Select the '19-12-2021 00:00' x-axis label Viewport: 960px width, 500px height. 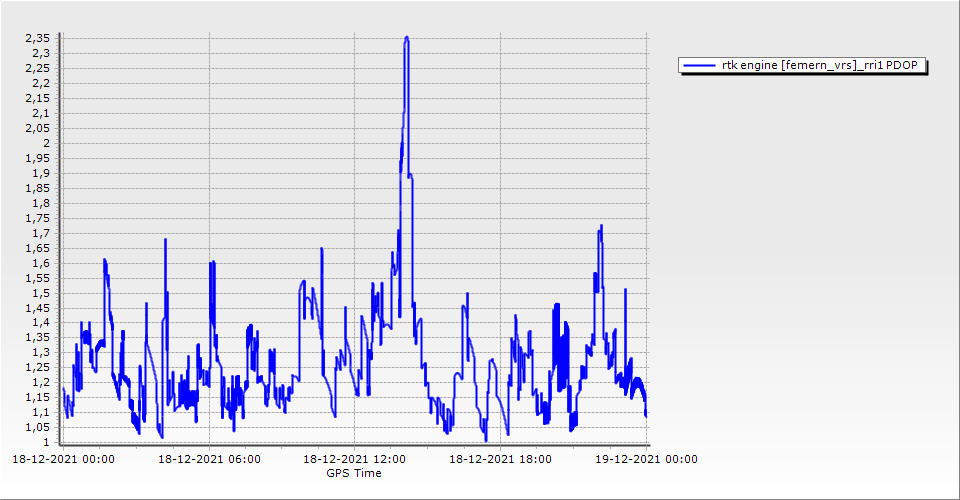647,460
